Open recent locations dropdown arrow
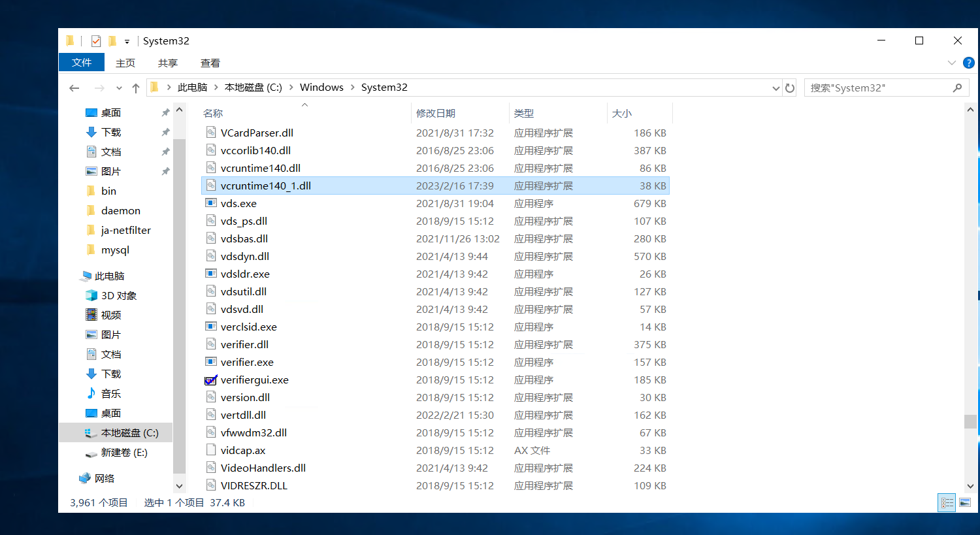980x535 pixels. (x=119, y=88)
